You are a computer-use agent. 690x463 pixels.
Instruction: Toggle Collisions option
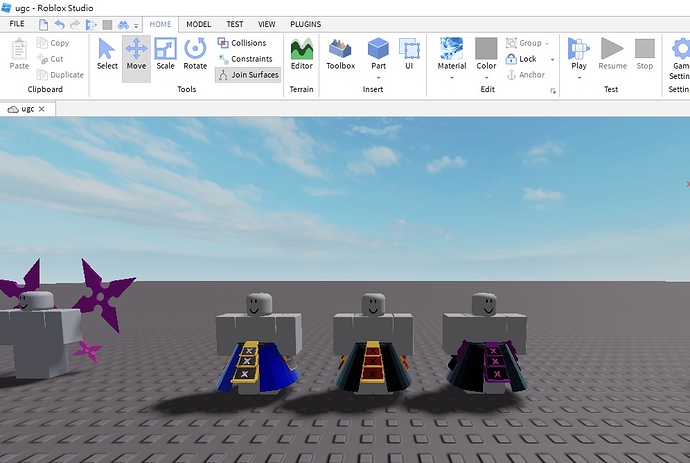242,43
